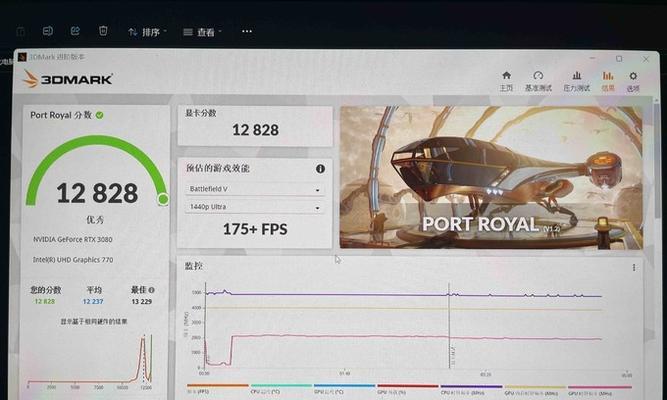667x400 pixels.
Task: Maximize the 3DMark window
Action: click(619, 59)
